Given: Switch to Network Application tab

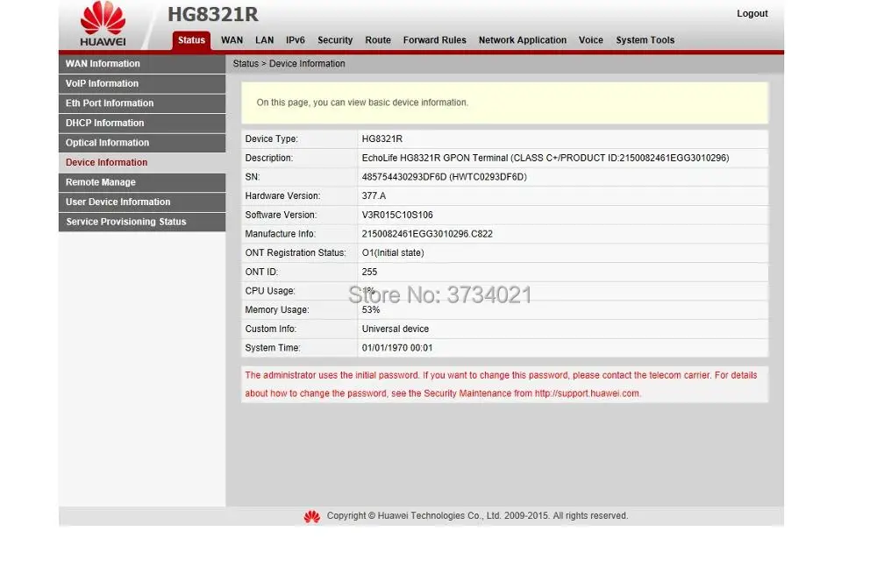Looking at the screenshot, I should pyautogui.click(x=523, y=40).
